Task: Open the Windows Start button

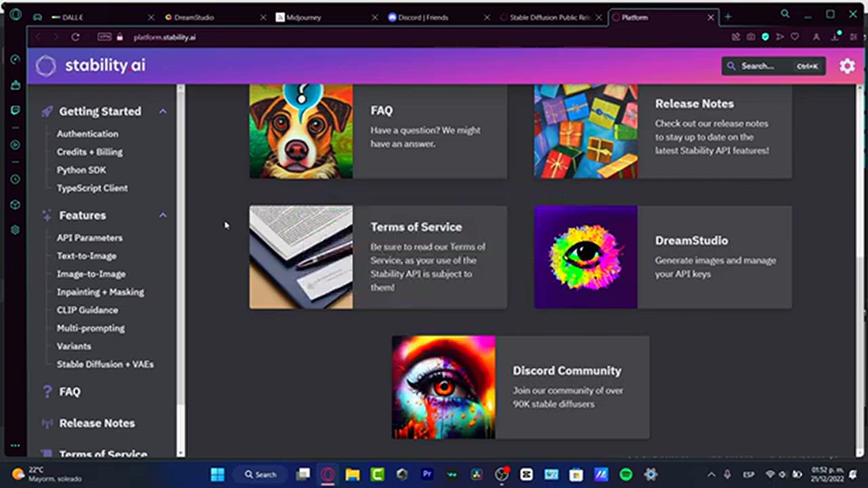Action: 217,474
